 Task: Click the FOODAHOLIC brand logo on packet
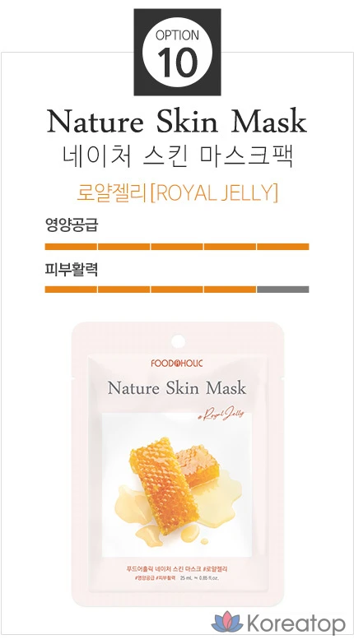[177, 363]
